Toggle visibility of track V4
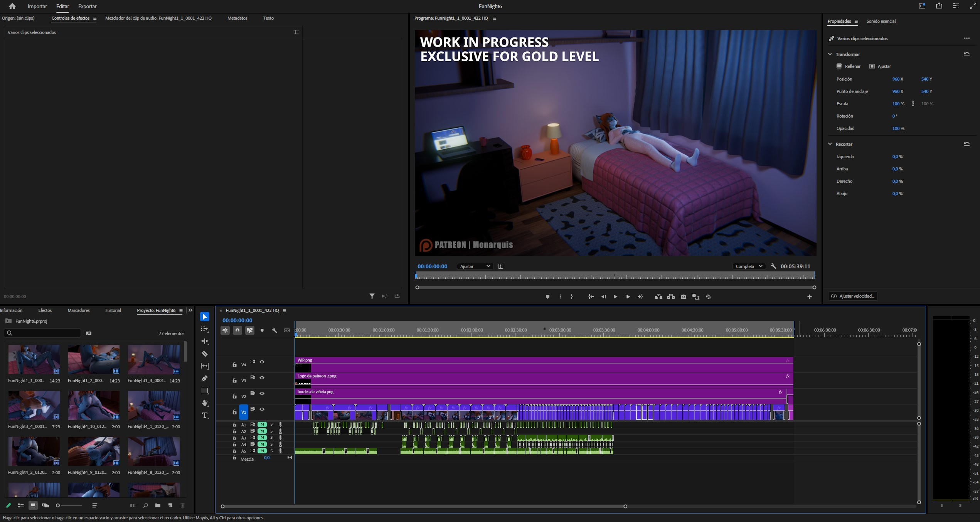This screenshot has width=980, height=522. click(262, 362)
